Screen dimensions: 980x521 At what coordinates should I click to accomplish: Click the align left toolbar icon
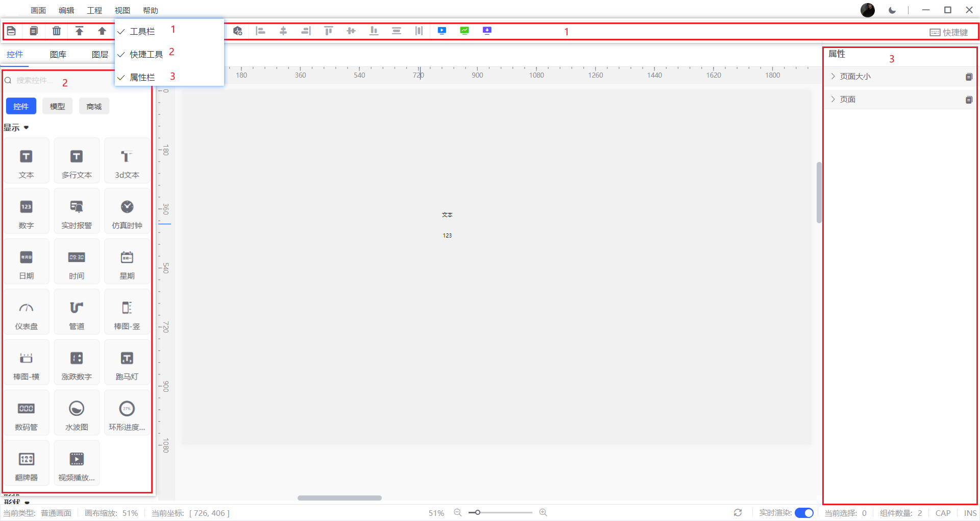(x=261, y=31)
